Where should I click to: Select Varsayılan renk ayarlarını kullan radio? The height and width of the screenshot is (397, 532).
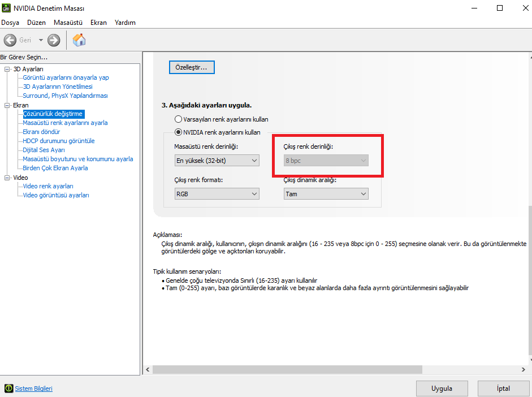[x=178, y=119]
